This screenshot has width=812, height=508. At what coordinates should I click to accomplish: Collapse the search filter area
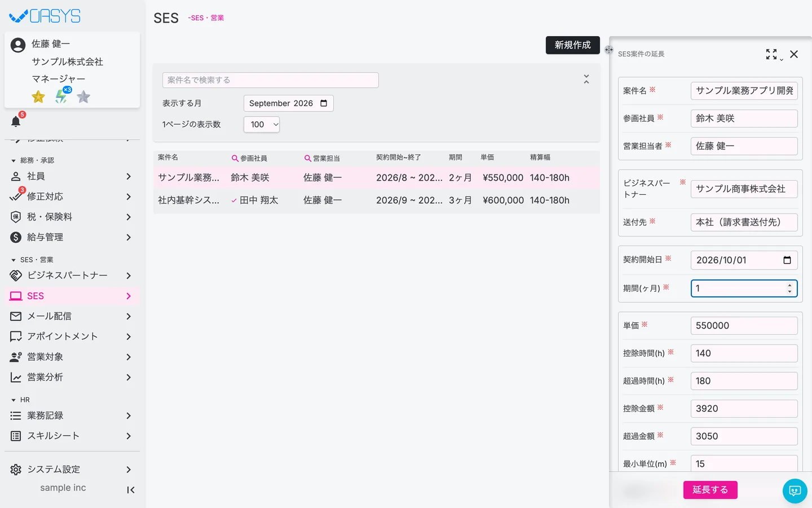[586, 80]
